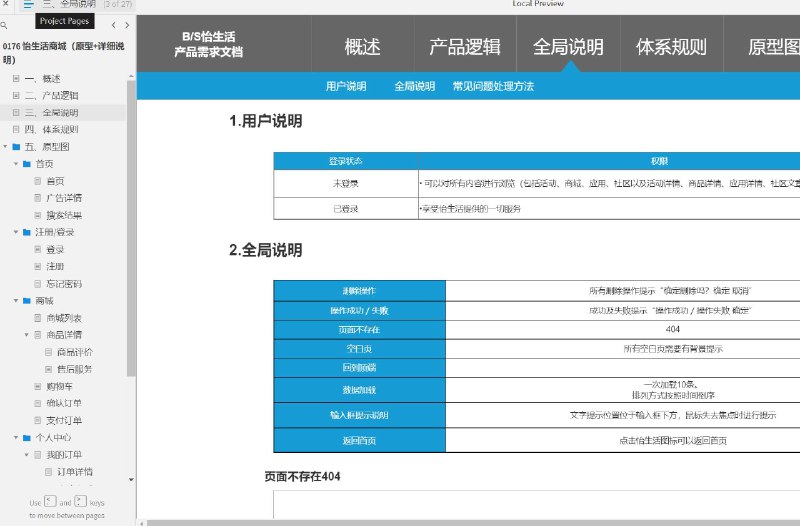Open page 二、产品逻辑 in the sidebar
This screenshot has height=526, width=800.
(x=52, y=95)
